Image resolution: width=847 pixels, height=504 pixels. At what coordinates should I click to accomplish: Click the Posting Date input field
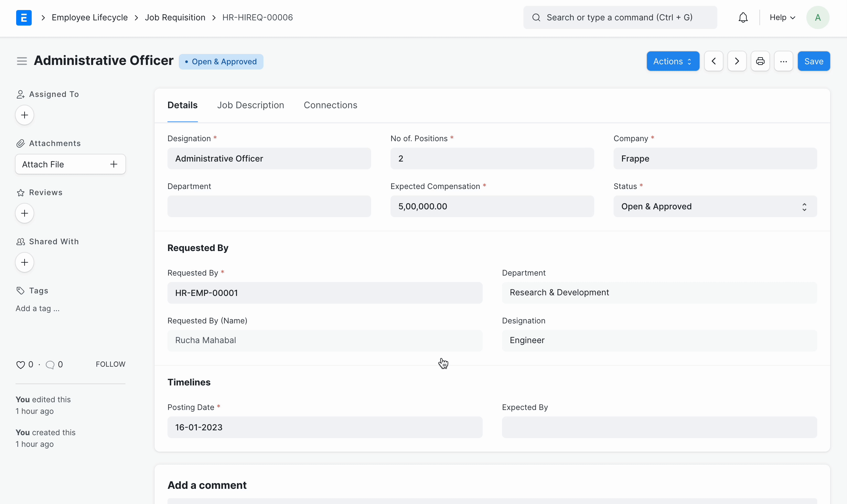324,426
